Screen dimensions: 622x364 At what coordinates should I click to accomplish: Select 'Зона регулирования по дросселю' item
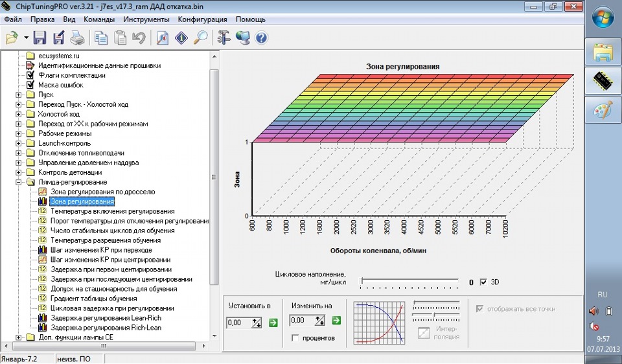pyautogui.click(x=103, y=192)
